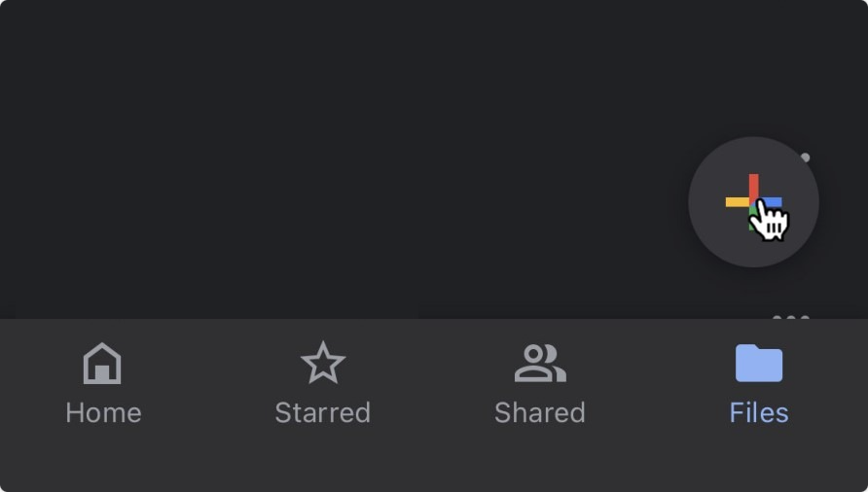
Task: Click the small gray dot near the plus button
Action: click(806, 158)
